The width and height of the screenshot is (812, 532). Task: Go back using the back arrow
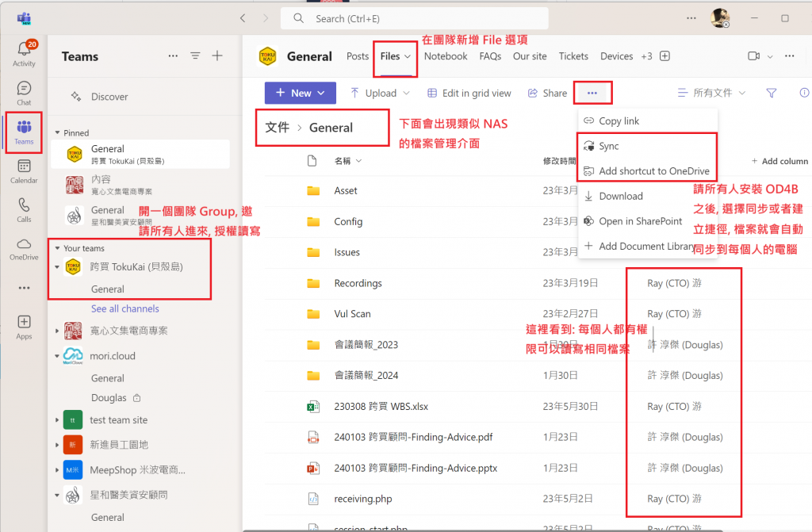[243, 19]
